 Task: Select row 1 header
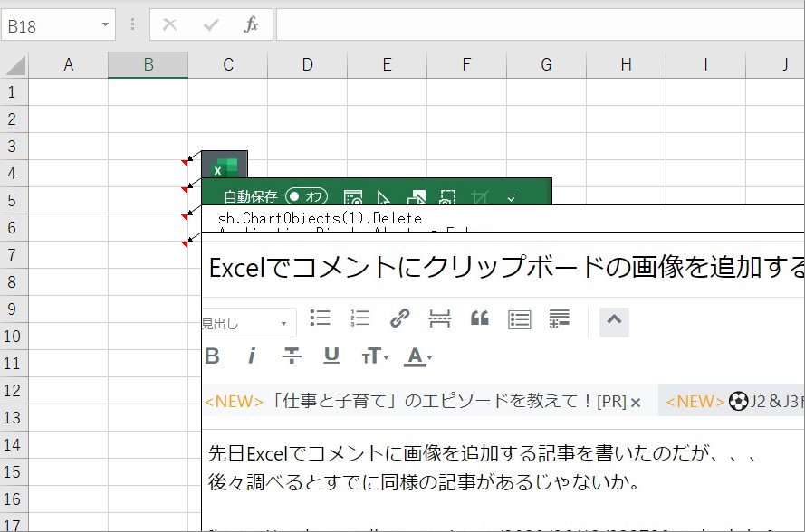pyautogui.click(x=14, y=92)
